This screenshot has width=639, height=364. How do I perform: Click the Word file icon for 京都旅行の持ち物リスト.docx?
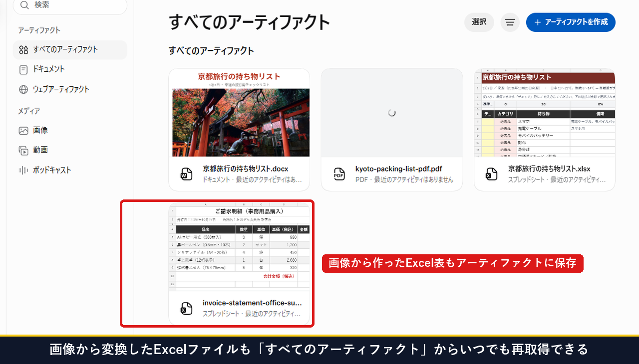[x=186, y=174]
